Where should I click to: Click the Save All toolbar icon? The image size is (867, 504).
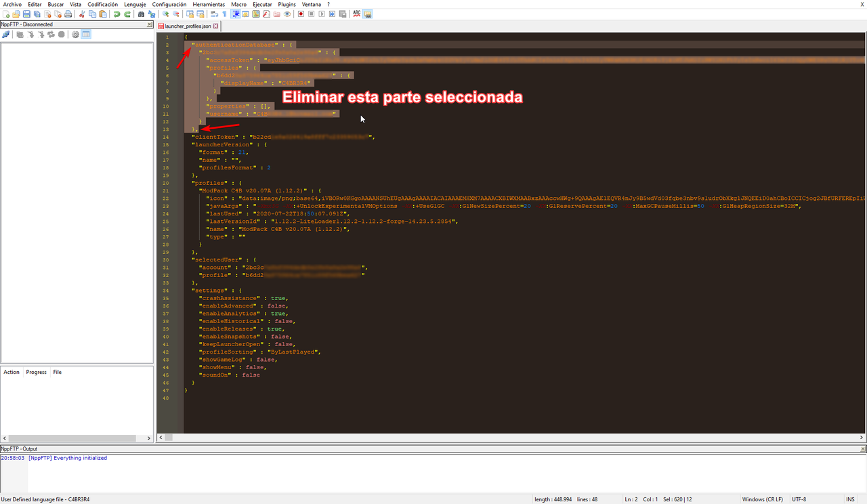click(37, 14)
